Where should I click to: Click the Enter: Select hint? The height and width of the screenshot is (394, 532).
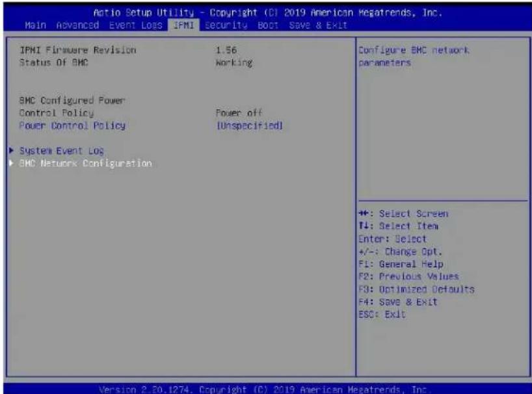(x=392, y=239)
